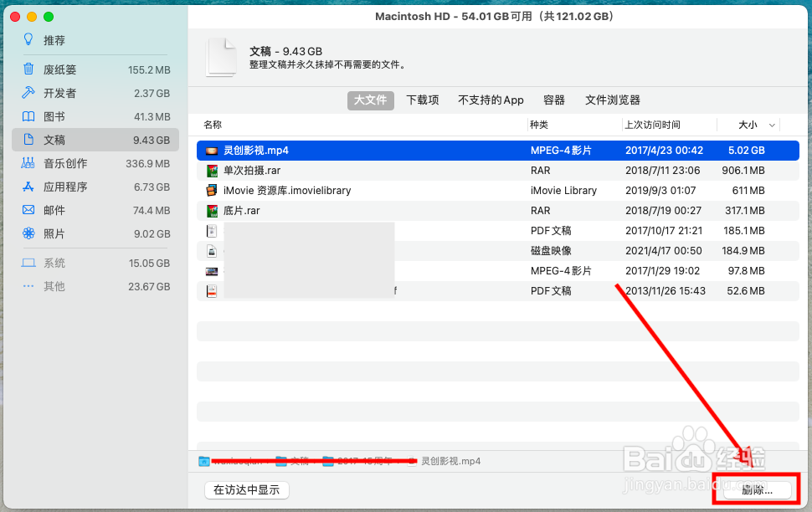812x512 pixels.
Task: Select the 照片 category in sidebar
Action: (x=52, y=233)
